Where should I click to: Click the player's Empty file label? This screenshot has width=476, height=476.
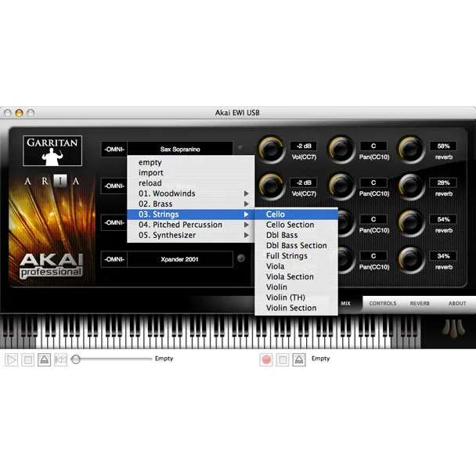pyautogui.click(x=164, y=359)
